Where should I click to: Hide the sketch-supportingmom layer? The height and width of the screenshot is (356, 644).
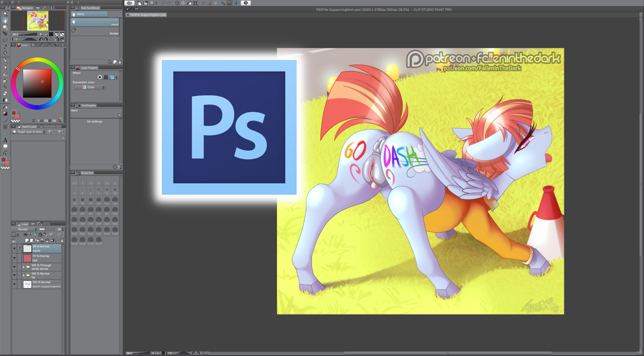(x=14, y=284)
